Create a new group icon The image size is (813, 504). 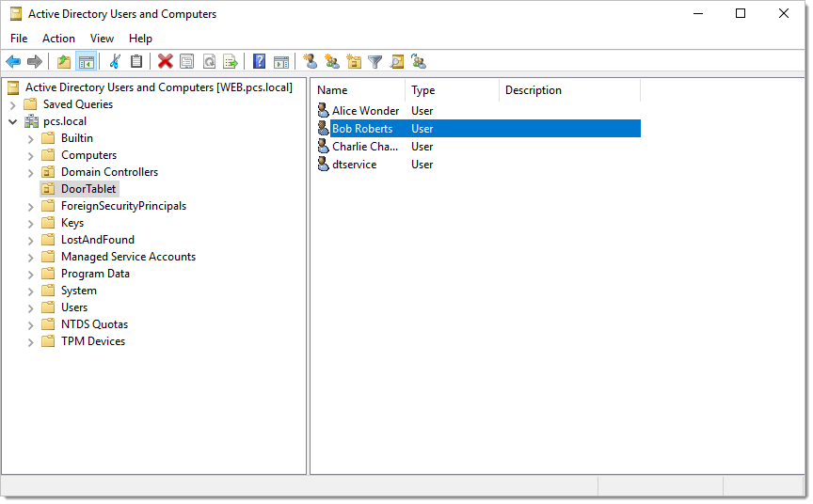click(332, 62)
